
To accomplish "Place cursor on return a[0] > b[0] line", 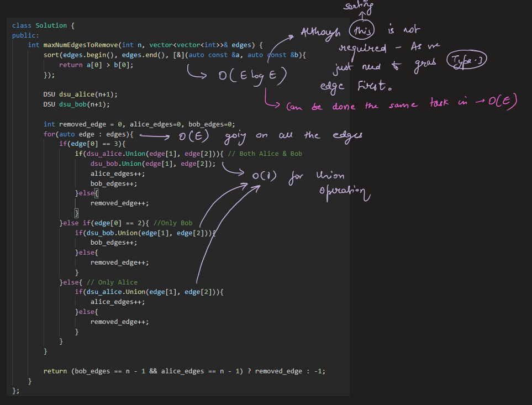I will (96, 65).
